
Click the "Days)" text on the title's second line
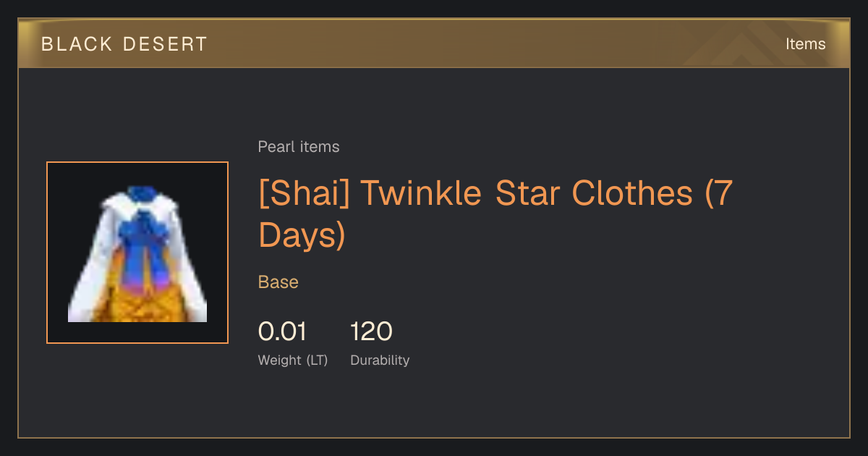(x=302, y=235)
